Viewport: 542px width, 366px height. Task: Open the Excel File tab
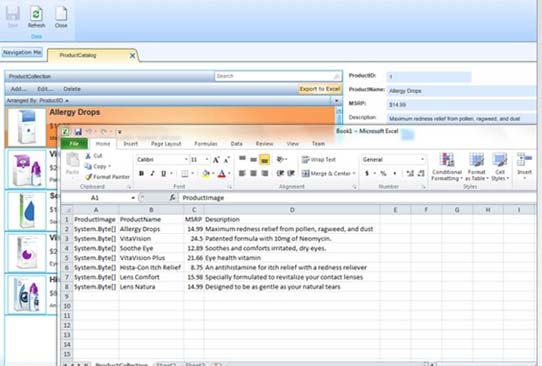[74, 144]
